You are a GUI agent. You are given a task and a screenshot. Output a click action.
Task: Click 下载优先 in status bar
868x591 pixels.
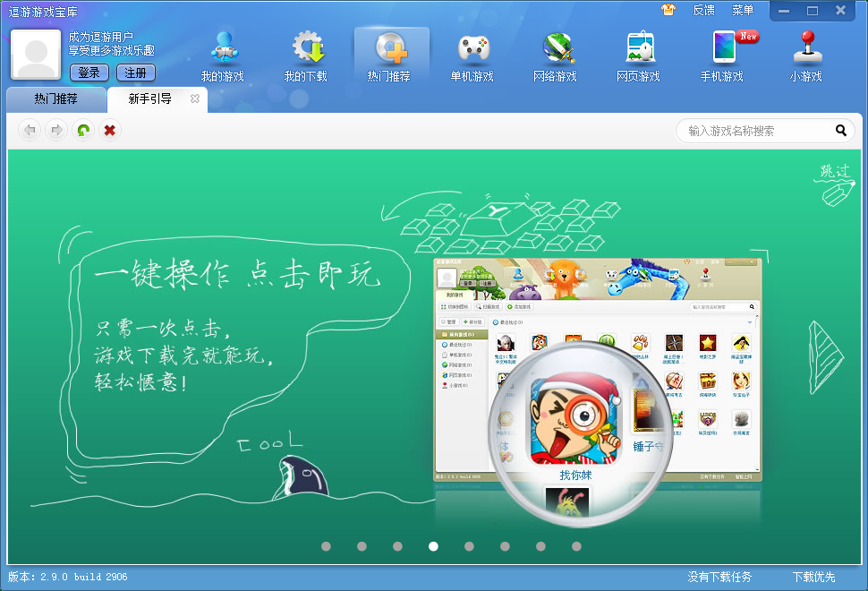pos(813,578)
